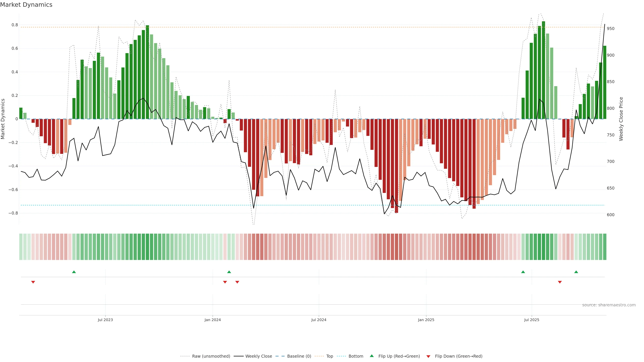The height and width of the screenshot is (362, 644).
Task: Click the green flip-up marker before Jul 2025
Action: click(x=523, y=272)
